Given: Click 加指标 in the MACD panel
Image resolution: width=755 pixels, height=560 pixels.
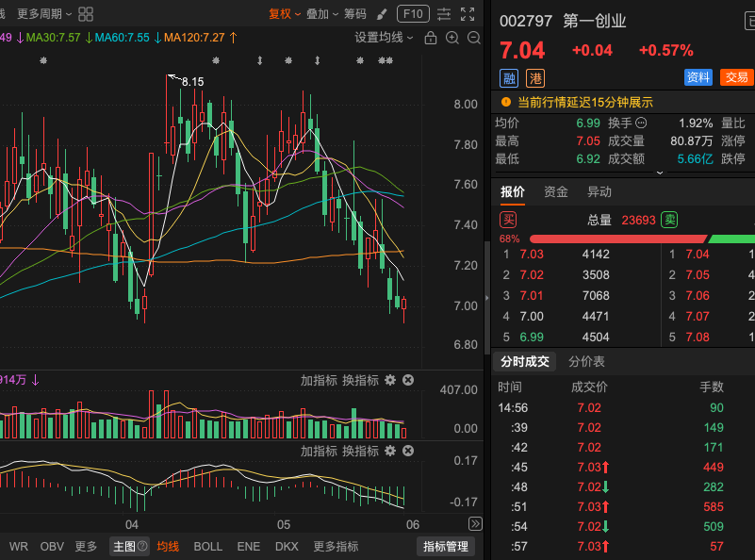Looking at the screenshot, I should coord(319,452).
